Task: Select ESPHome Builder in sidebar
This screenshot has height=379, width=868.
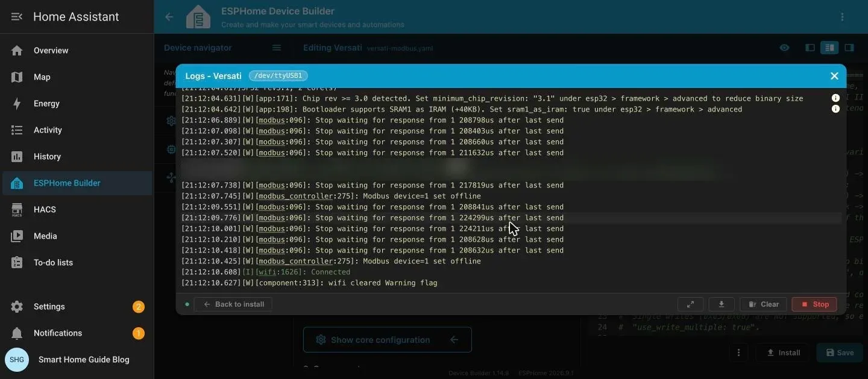Action: click(x=77, y=183)
